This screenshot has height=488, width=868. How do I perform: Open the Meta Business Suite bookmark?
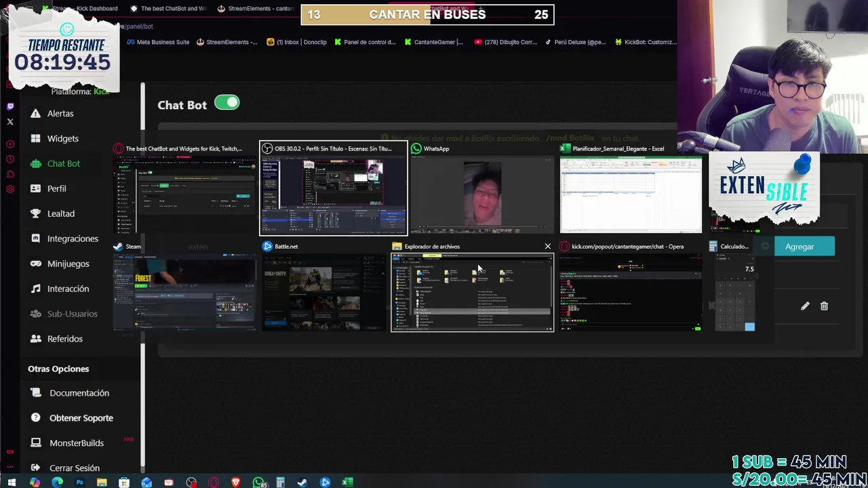tap(157, 42)
